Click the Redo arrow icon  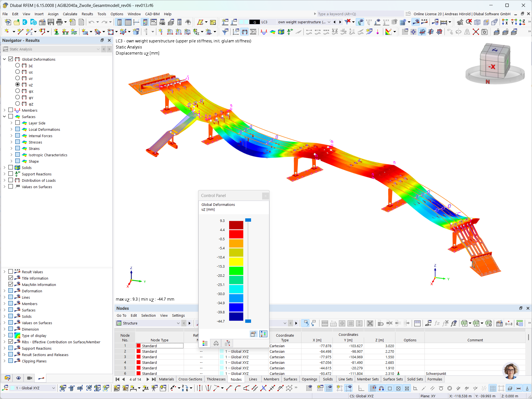pos(104,22)
